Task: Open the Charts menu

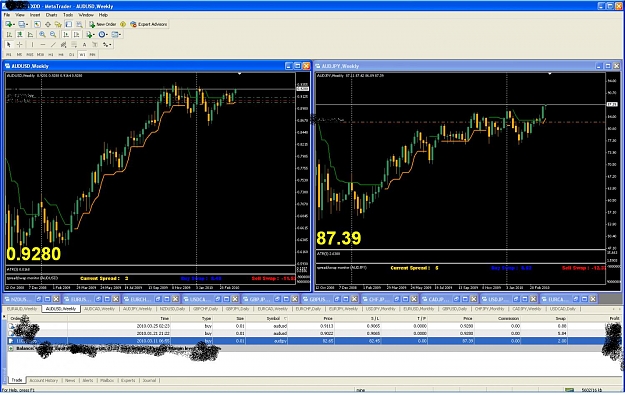Action: click(51, 15)
